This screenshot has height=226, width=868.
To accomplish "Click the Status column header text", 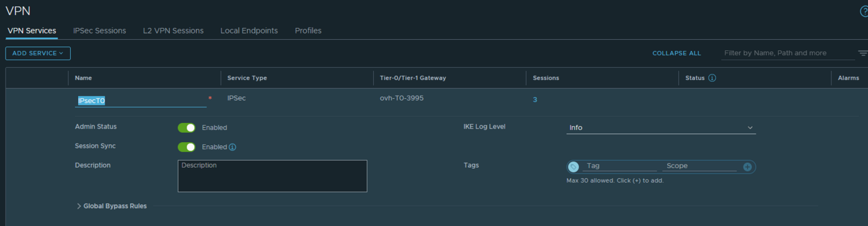I will tap(695, 78).
